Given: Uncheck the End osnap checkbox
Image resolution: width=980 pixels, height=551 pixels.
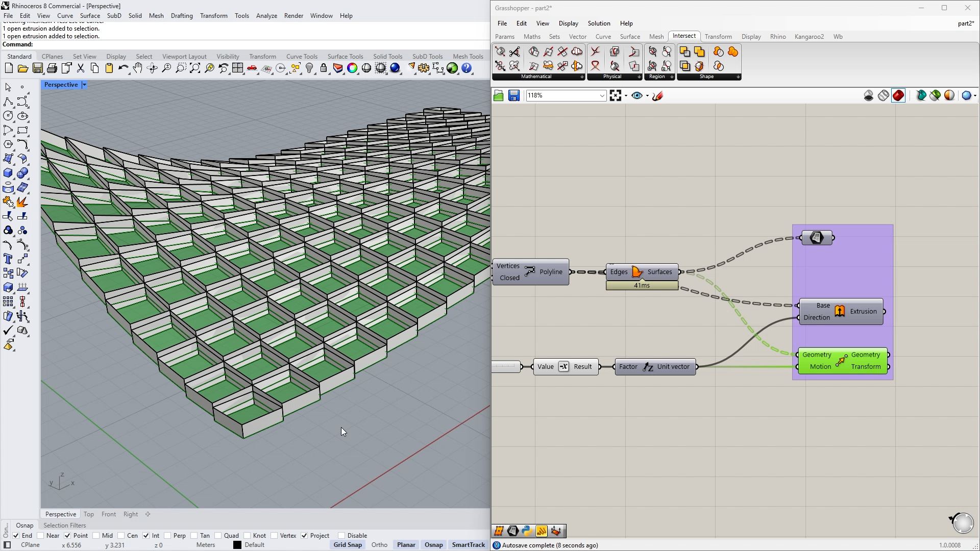Looking at the screenshot, I should [x=16, y=536].
